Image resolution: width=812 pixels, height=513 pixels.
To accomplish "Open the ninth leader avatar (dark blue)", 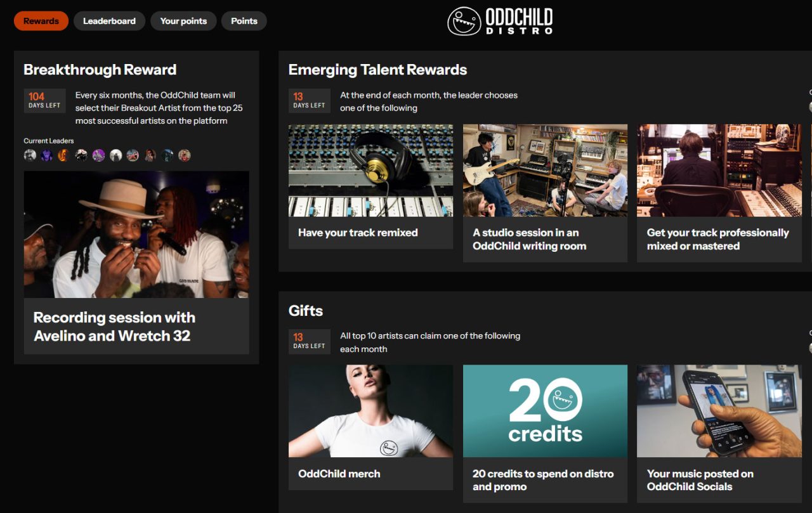I will click(x=167, y=155).
